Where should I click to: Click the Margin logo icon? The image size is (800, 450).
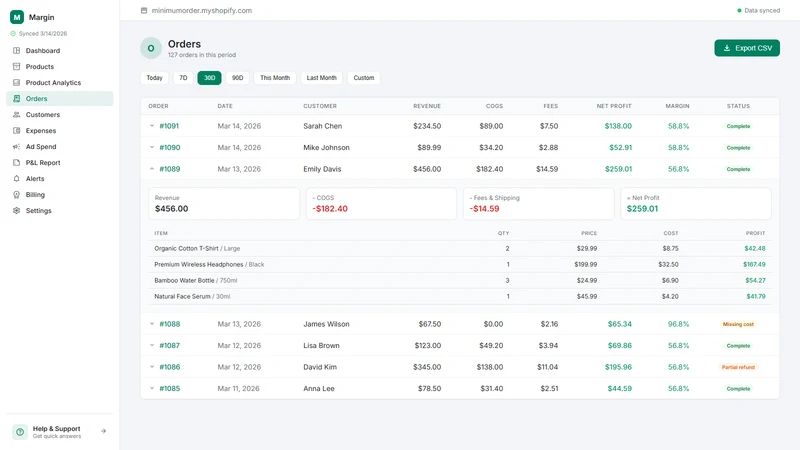[17, 17]
